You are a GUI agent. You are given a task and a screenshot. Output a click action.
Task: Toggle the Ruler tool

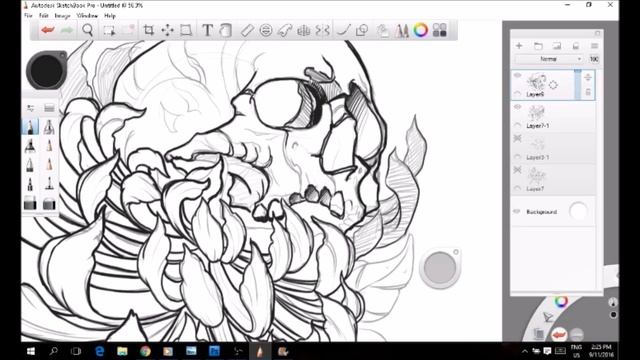click(247, 30)
